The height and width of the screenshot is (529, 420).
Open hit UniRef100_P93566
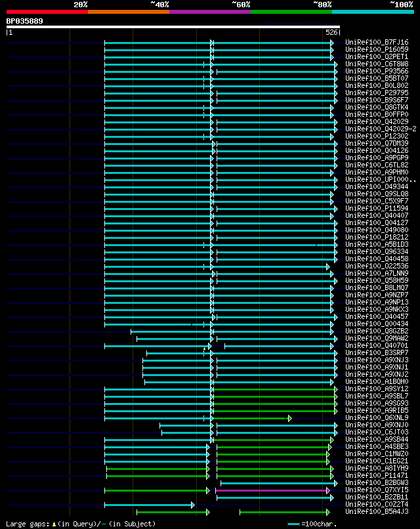(377, 71)
